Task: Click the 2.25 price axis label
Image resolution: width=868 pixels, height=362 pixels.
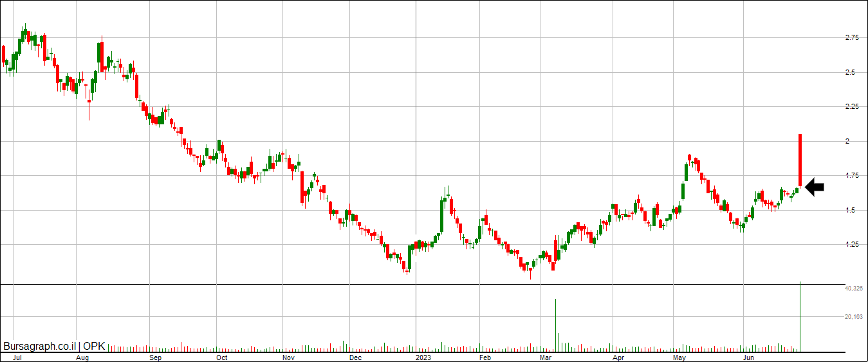Action: 852,106
